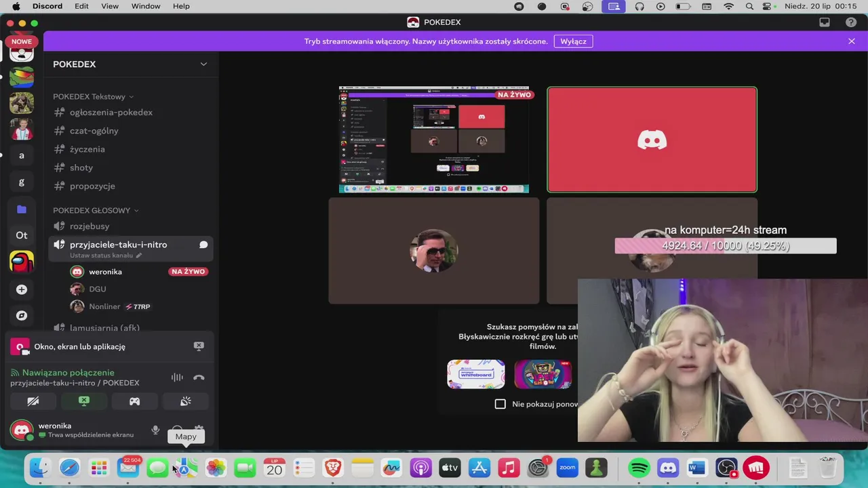Open Maps from the dock
868x488 pixels.
point(186,468)
